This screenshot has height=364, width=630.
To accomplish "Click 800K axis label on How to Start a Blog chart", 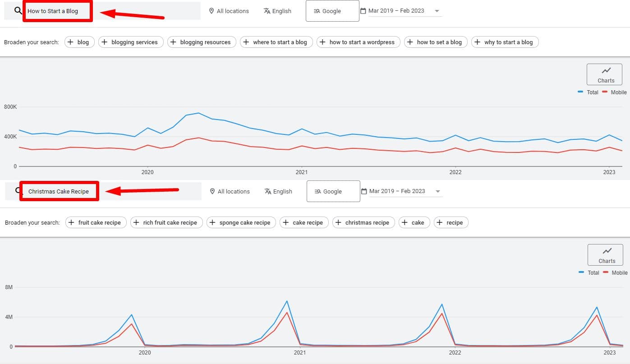I will tap(10, 107).
